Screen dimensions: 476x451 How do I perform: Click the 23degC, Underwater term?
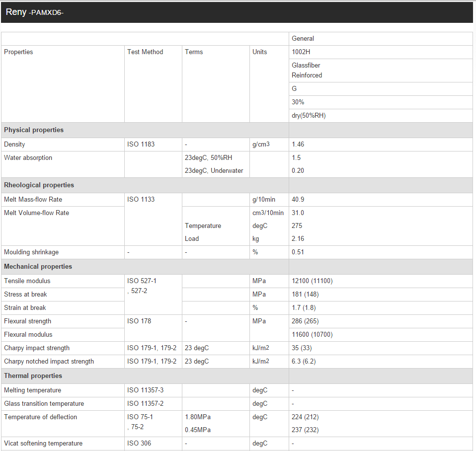pos(214,171)
